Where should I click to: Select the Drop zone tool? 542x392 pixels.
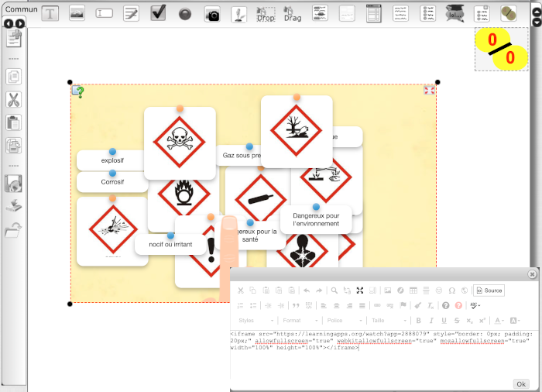coord(266,14)
